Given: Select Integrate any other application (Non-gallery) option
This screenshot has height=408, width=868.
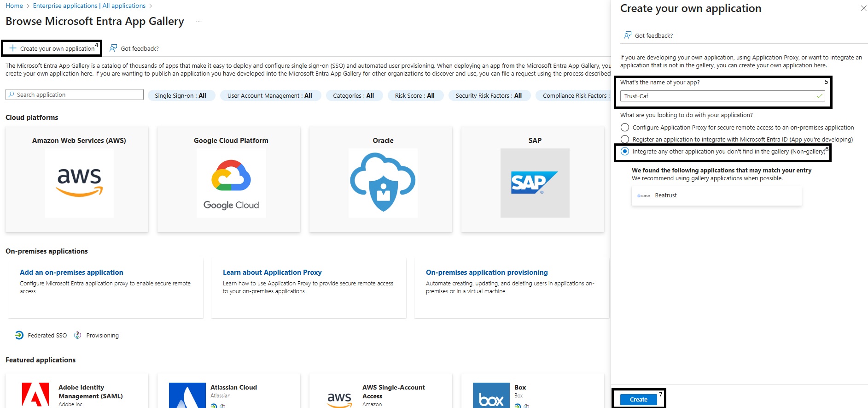Looking at the screenshot, I should (x=625, y=151).
